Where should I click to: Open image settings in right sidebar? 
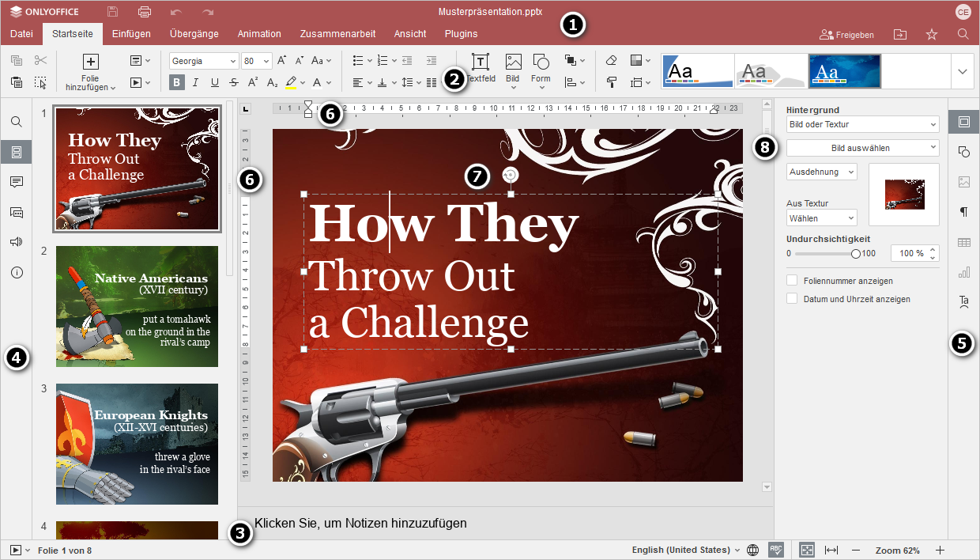963,182
